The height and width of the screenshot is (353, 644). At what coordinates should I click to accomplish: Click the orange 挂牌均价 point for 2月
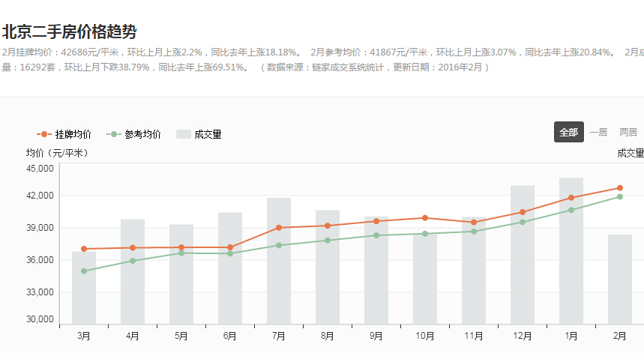pyautogui.click(x=620, y=188)
